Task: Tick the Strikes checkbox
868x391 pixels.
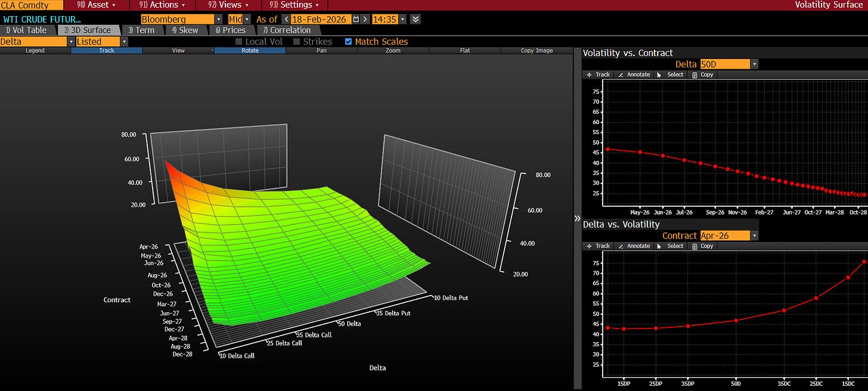Action: click(297, 42)
